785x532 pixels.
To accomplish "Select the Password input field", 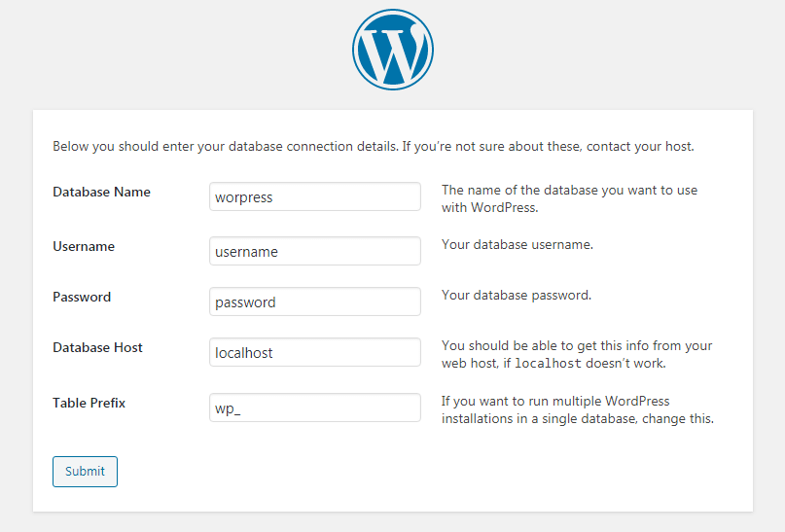I will pos(315,301).
